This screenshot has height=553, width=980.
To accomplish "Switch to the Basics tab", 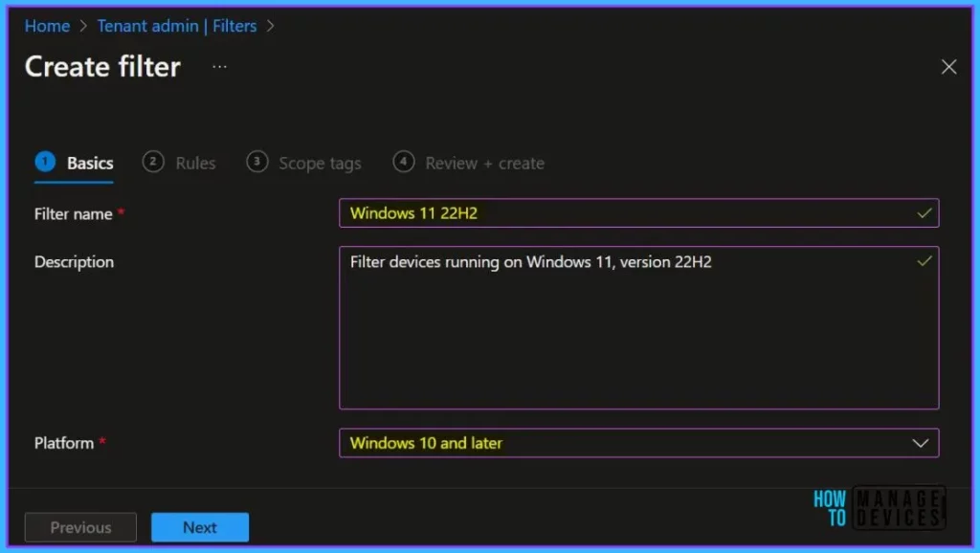I will point(89,163).
